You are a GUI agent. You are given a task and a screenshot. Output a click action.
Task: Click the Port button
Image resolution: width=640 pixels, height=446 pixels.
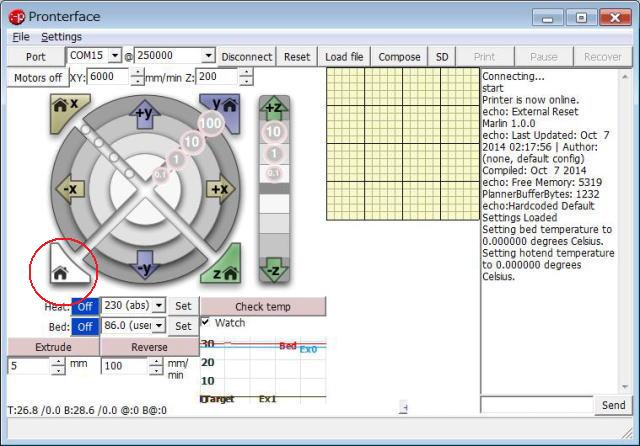(x=36, y=57)
